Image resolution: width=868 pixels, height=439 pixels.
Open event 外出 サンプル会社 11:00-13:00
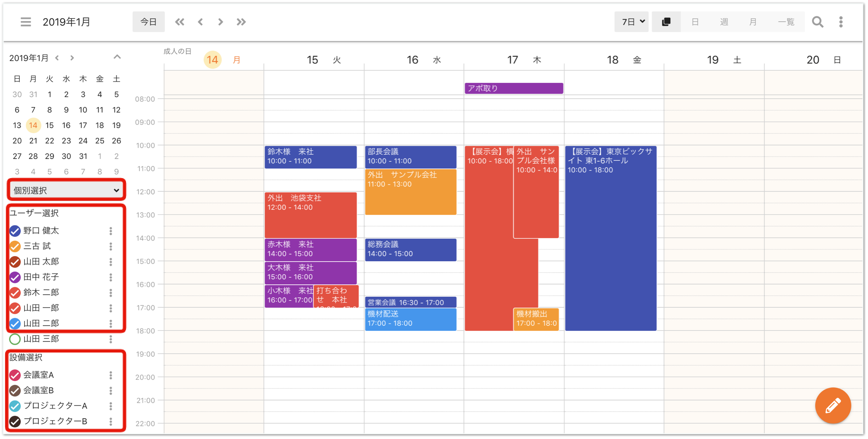pyautogui.click(x=411, y=192)
